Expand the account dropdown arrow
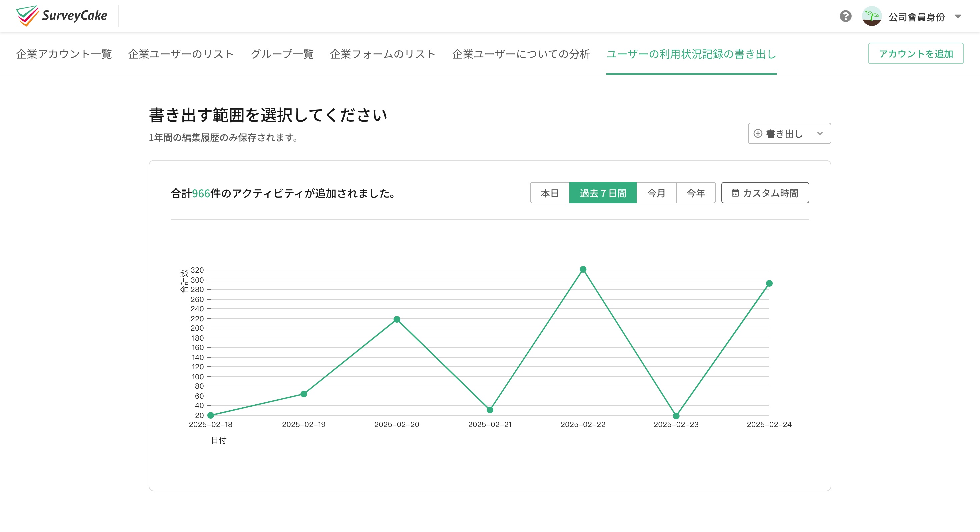Viewport: 980px width, 532px height. coord(958,16)
